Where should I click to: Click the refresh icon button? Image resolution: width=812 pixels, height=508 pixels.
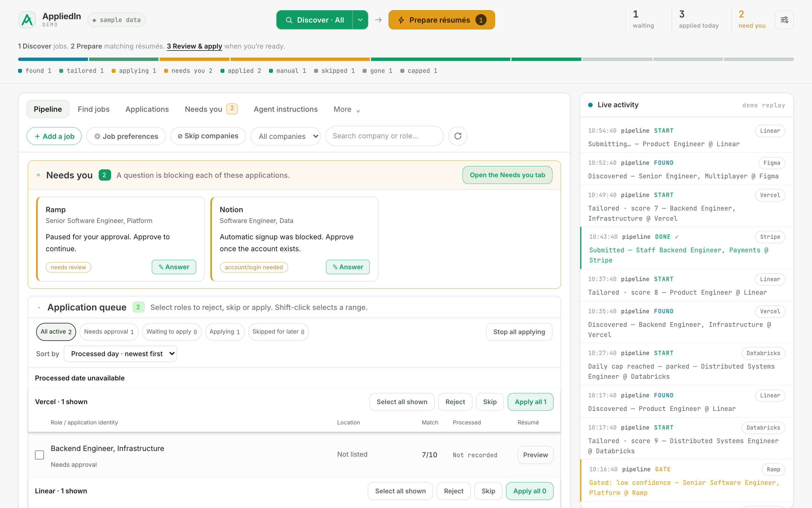pyautogui.click(x=458, y=136)
